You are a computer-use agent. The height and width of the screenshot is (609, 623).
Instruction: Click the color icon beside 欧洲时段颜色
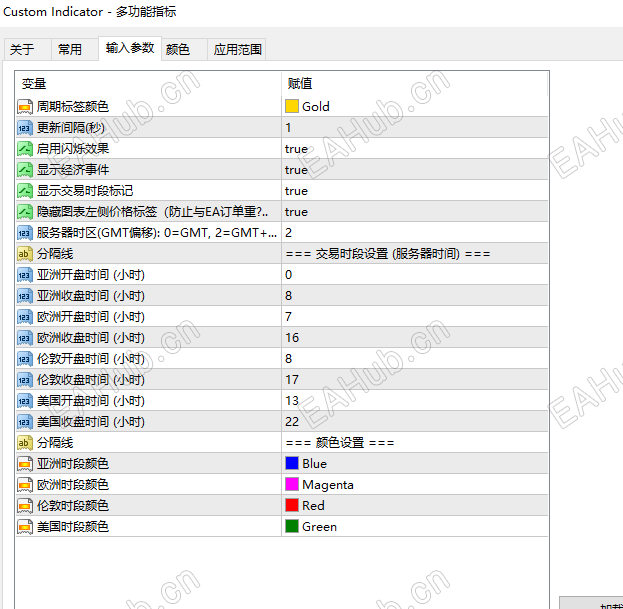pos(25,485)
